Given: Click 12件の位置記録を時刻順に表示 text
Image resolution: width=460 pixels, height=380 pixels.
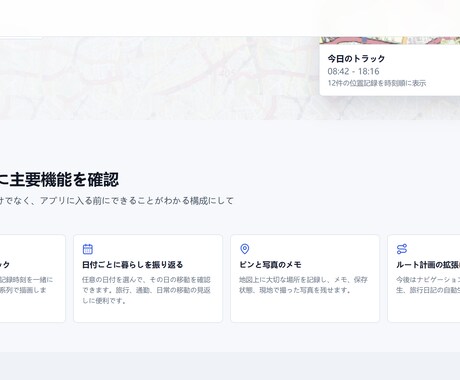Looking at the screenshot, I should pyautogui.click(x=377, y=83).
